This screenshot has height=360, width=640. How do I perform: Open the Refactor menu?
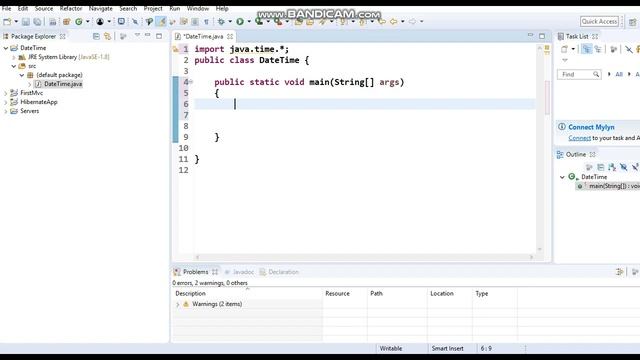(x=71, y=8)
